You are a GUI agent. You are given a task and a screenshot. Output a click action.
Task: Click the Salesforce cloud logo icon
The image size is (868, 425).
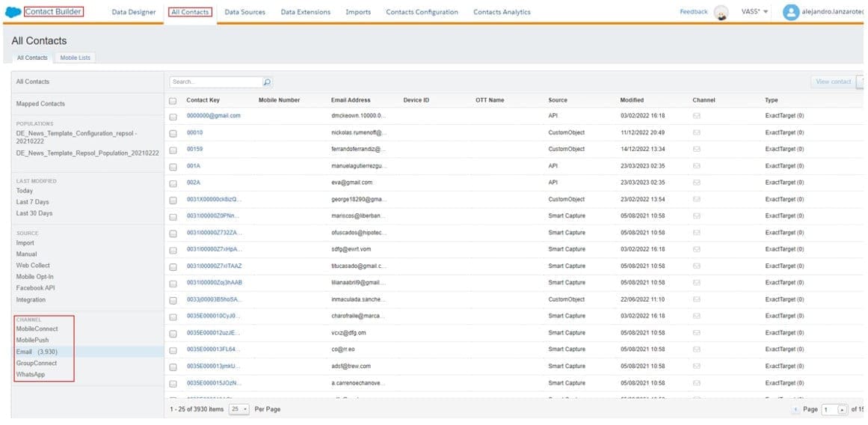(13, 12)
